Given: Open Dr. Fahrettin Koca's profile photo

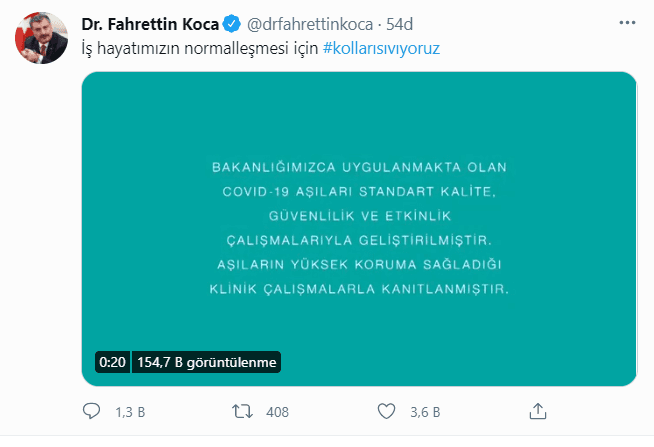Looking at the screenshot, I should [37, 38].
